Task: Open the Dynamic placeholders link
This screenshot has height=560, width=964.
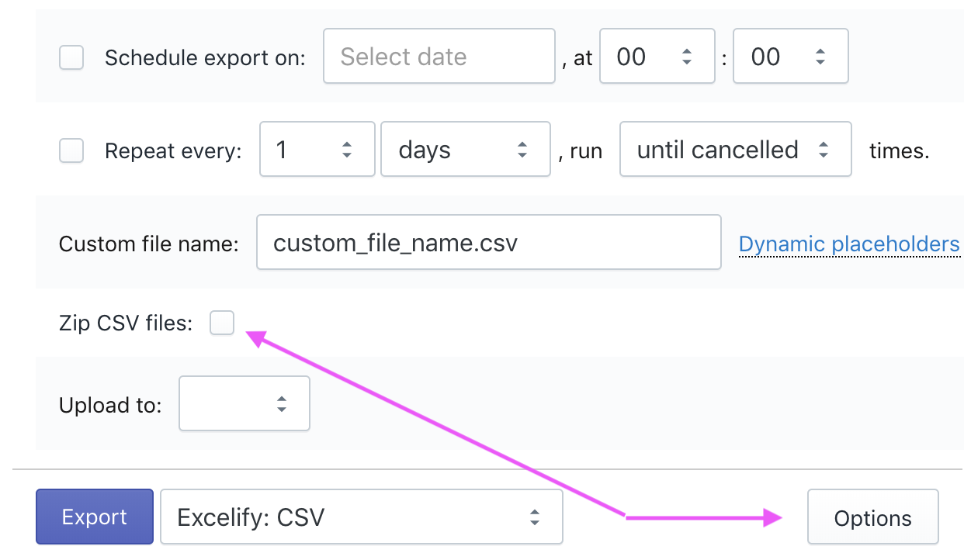Action: click(849, 244)
